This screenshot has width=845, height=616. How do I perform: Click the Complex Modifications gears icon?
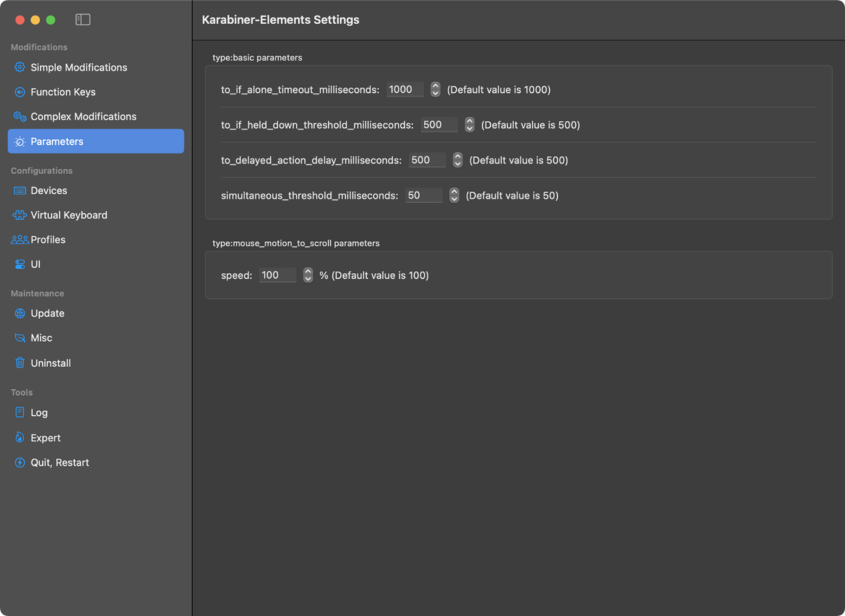tap(19, 116)
